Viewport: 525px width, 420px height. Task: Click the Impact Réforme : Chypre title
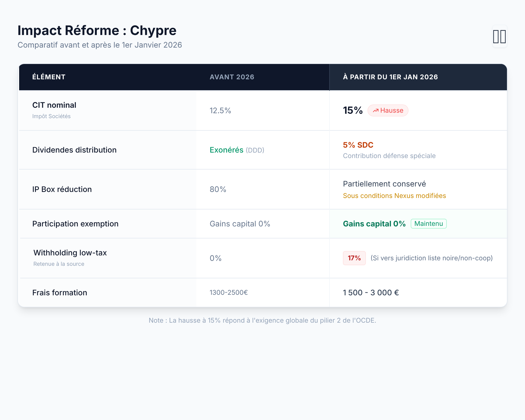(97, 30)
